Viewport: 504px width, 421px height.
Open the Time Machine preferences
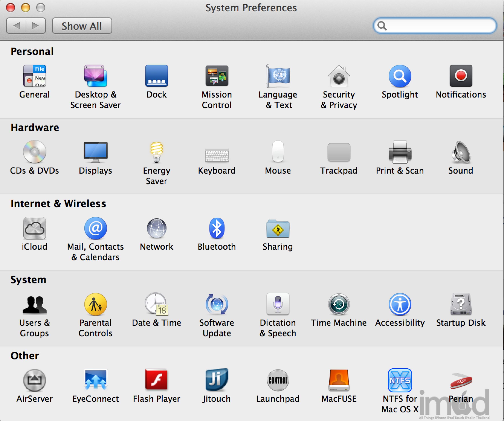339,304
